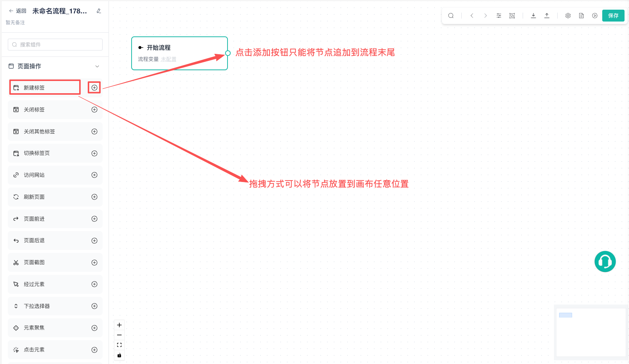Add the 下拉选择器 node with its plus button
This screenshot has width=629, height=364.
(x=94, y=306)
